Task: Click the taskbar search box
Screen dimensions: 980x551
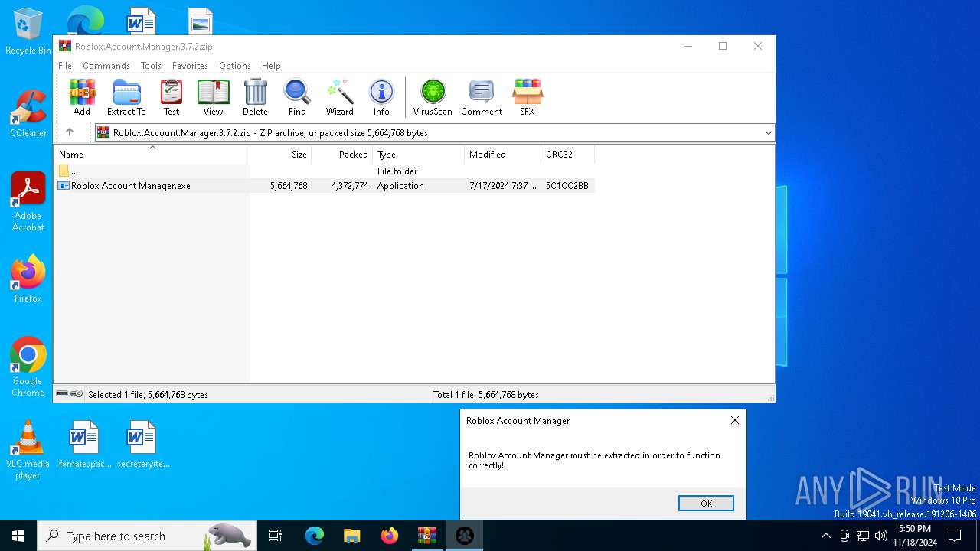Action: [x=146, y=536]
